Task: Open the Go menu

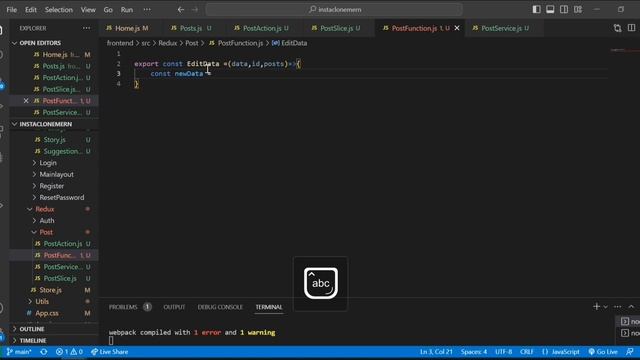Action: pos(108,9)
